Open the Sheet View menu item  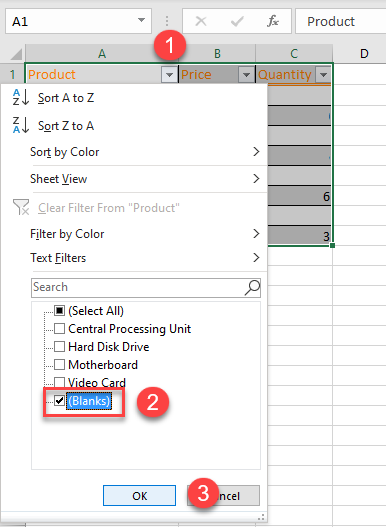click(134, 178)
